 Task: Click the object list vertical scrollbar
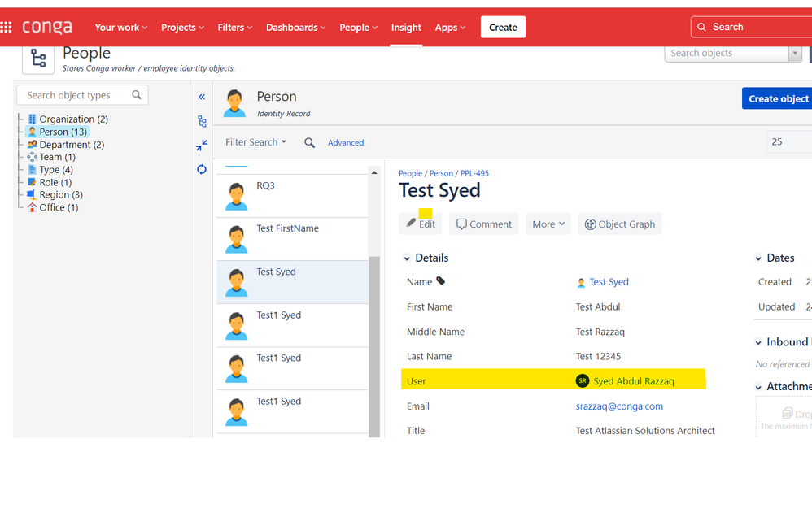tap(374, 347)
